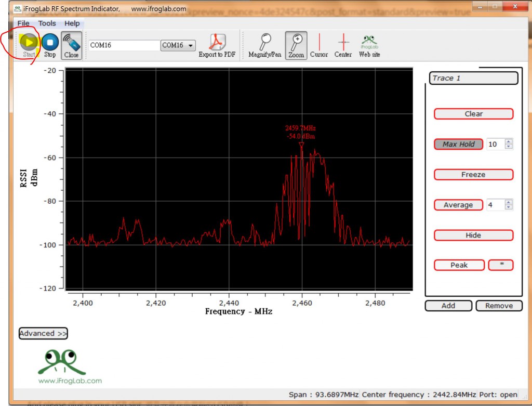
Task: Increase the Max Hold count with up arrow
Action: click(x=509, y=141)
